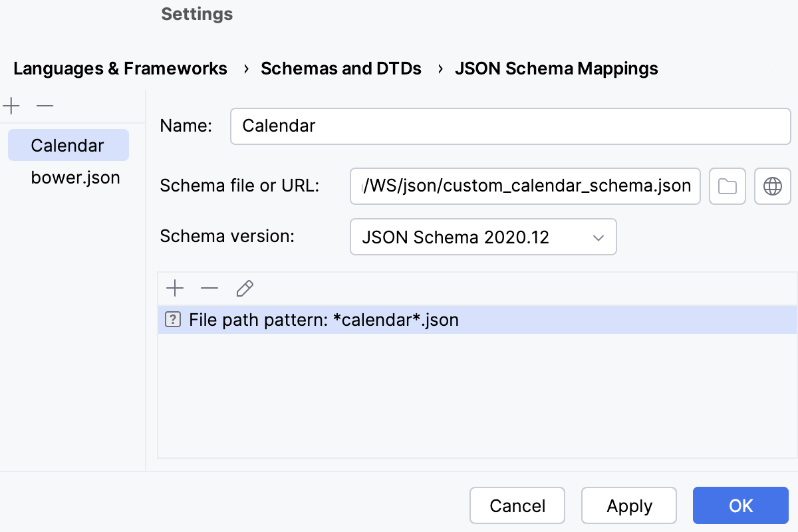Viewport: 798px width, 532px height.
Task: Apply the schema mapping changes
Action: [628, 505]
